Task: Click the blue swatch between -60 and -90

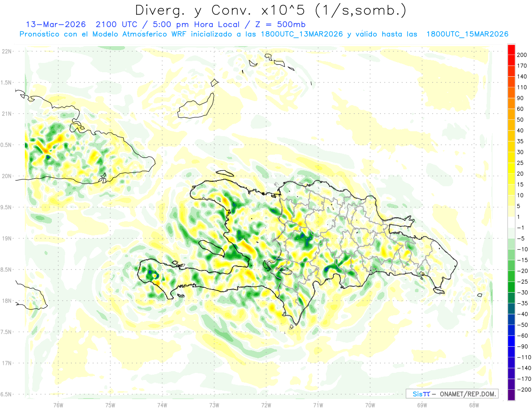Action: [511, 341]
